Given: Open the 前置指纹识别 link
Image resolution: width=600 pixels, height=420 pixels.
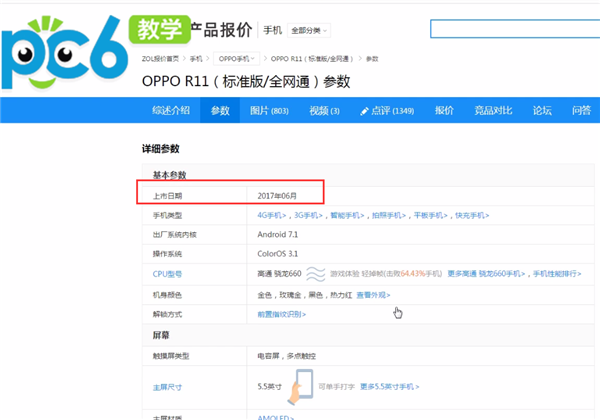Looking at the screenshot, I should pos(282,314).
